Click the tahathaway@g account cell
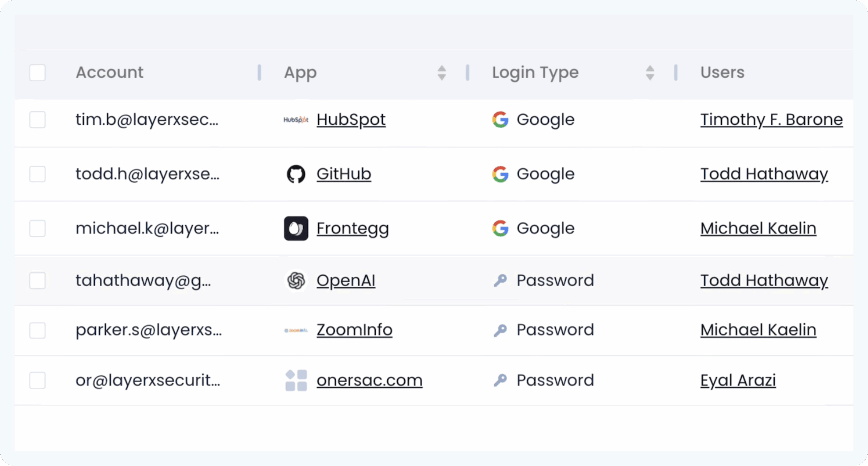 point(143,280)
